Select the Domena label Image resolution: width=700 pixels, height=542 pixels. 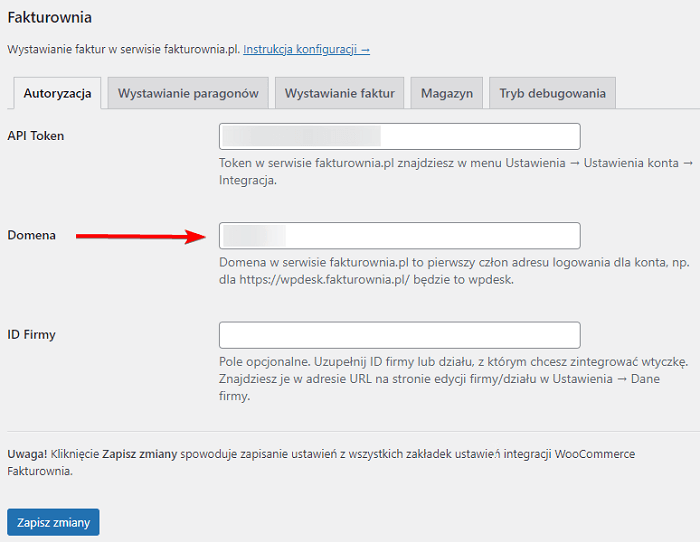click(31, 235)
